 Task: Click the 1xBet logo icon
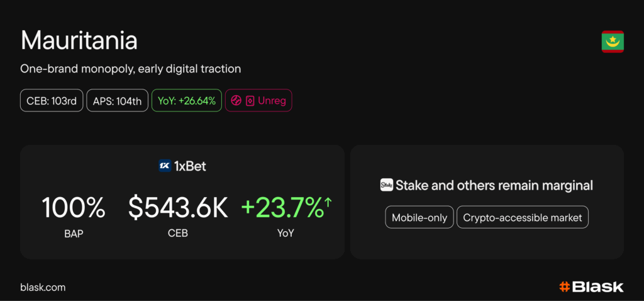point(165,166)
